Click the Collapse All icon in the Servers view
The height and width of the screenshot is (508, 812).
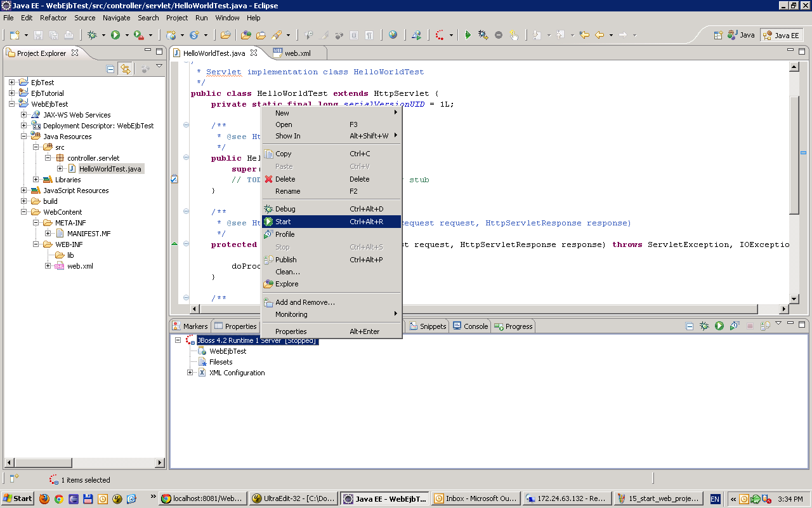pyautogui.click(x=690, y=326)
